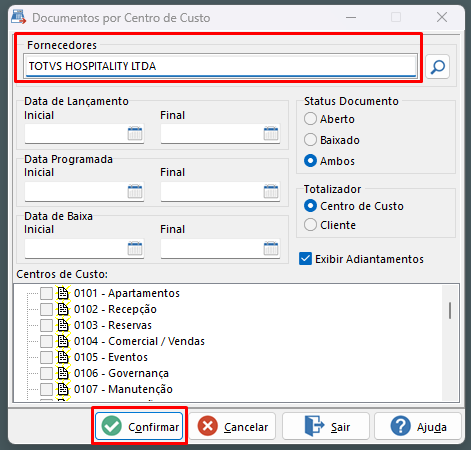Screen dimensions: 471x450
Task: Select Aberto document status
Action: (x=310, y=119)
